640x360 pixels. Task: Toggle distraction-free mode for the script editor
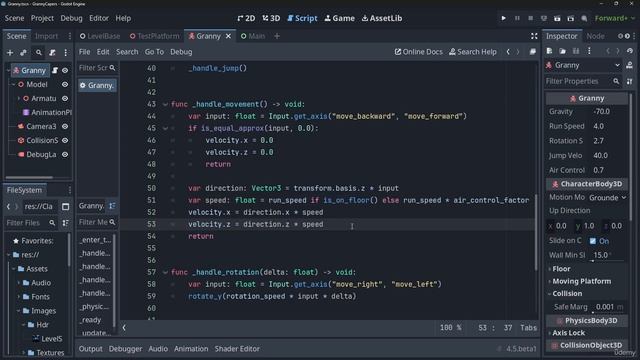click(534, 36)
